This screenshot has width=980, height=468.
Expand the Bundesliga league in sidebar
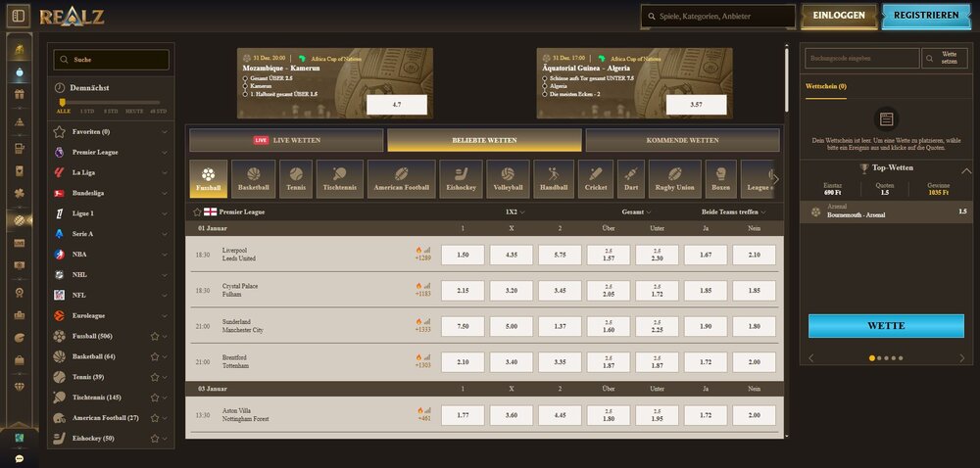pos(165,193)
